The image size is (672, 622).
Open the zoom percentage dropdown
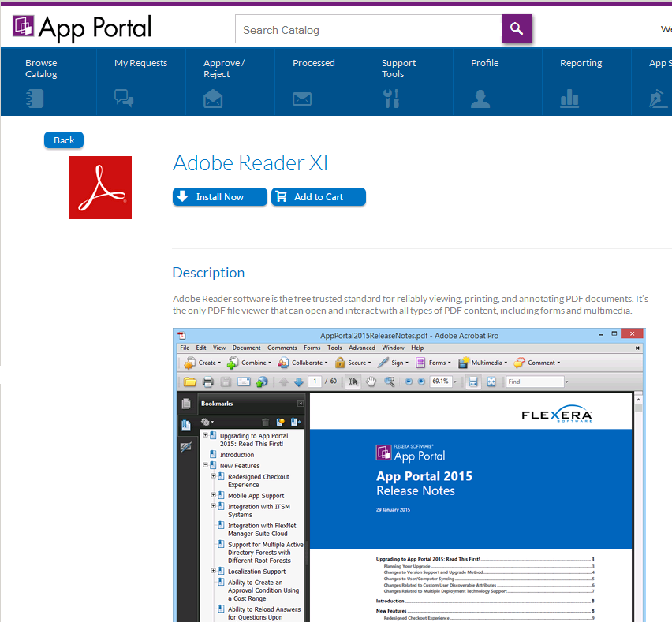tap(455, 382)
